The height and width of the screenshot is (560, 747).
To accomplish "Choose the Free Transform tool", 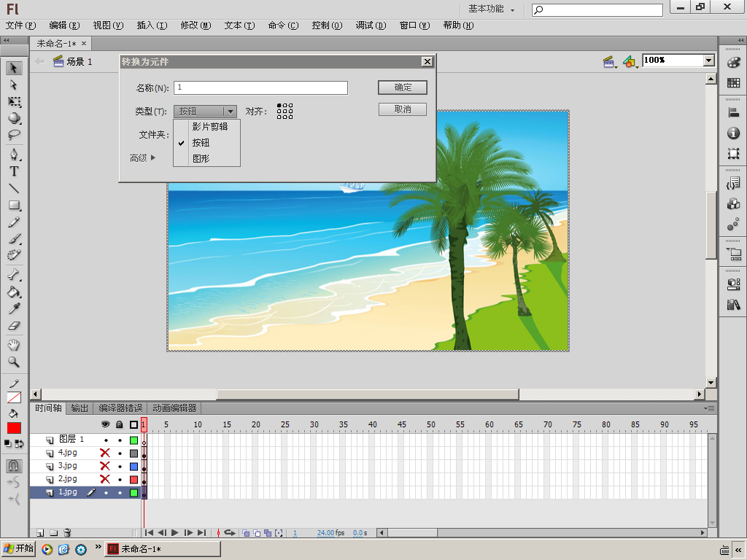I will [14, 101].
